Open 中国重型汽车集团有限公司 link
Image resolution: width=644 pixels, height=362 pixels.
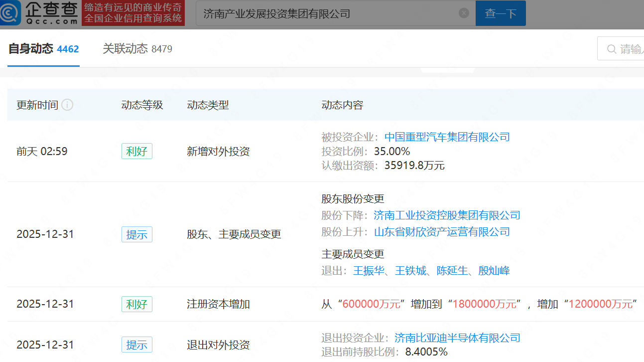point(447,137)
